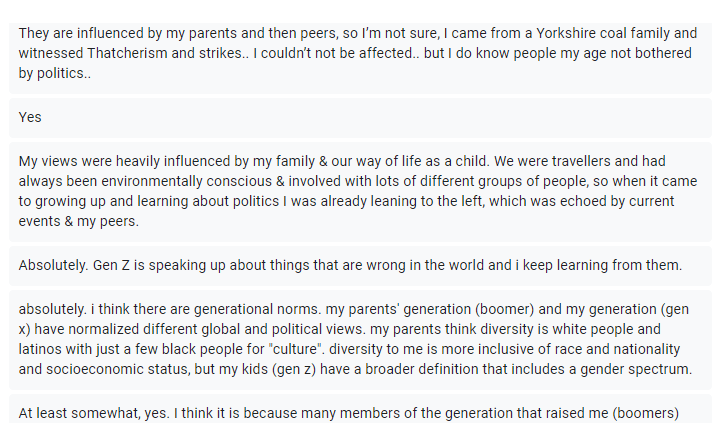Click the text "by politics.." in first response
Viewport: 717px width, 434px height.
coord(55,73)
